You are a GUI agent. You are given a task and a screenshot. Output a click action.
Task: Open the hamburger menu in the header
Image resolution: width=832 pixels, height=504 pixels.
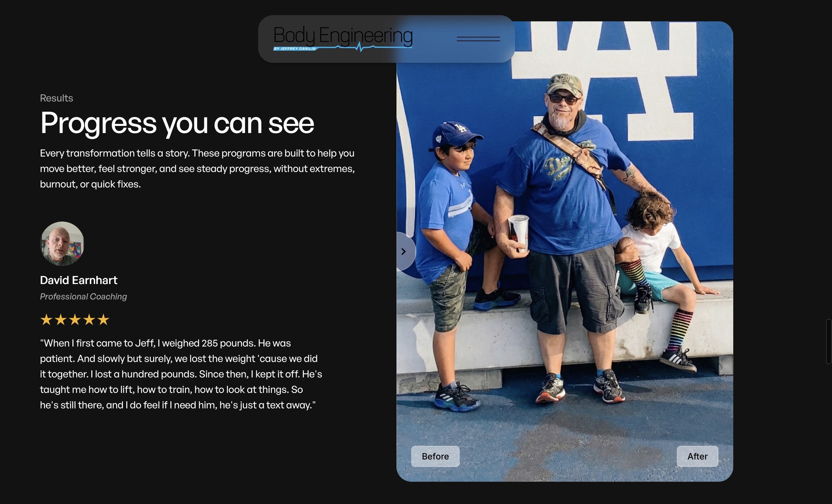coord(478,39)
